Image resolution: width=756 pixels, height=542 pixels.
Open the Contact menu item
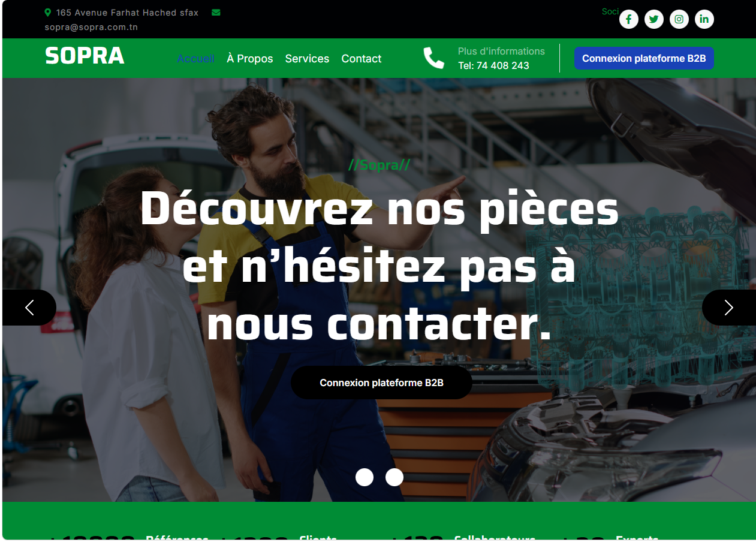click(362, 59)
